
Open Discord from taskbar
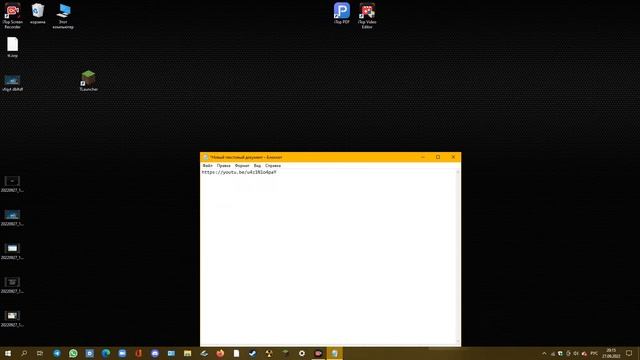point(155,353)
